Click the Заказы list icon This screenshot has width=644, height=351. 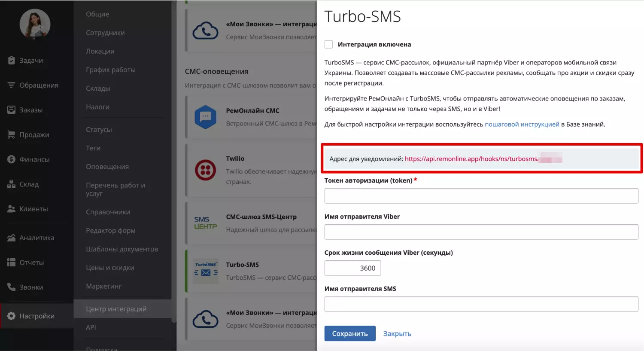pyautogui.click(x=12, y=110)
